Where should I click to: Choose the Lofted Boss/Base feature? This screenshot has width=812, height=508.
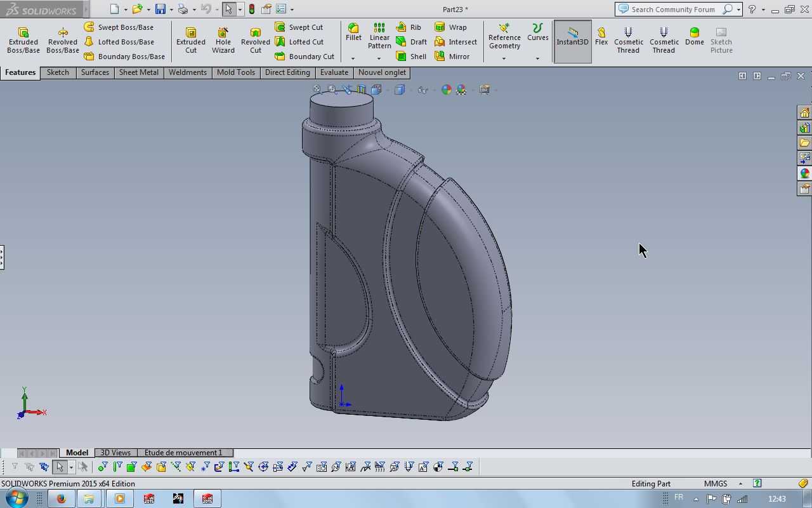tap(119, 42)
